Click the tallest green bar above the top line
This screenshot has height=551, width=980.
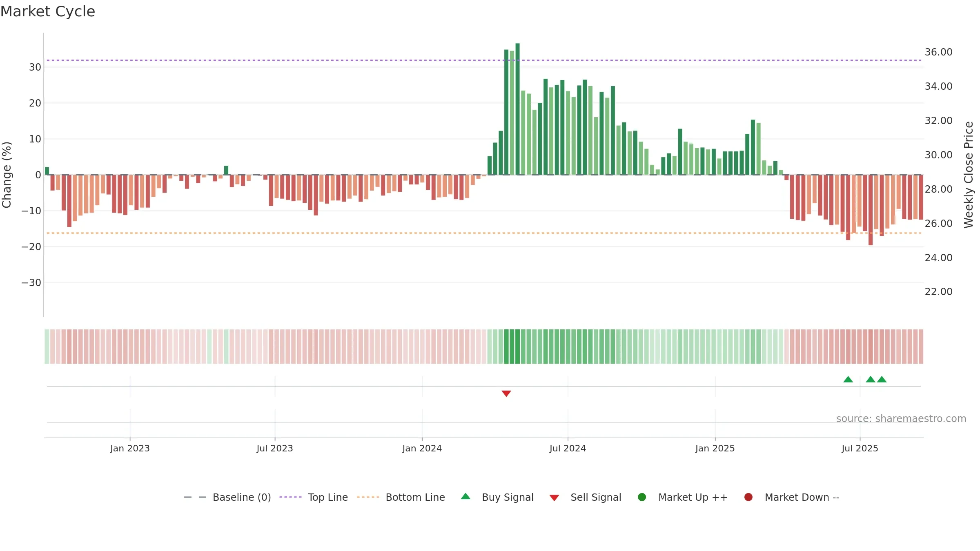517,109
